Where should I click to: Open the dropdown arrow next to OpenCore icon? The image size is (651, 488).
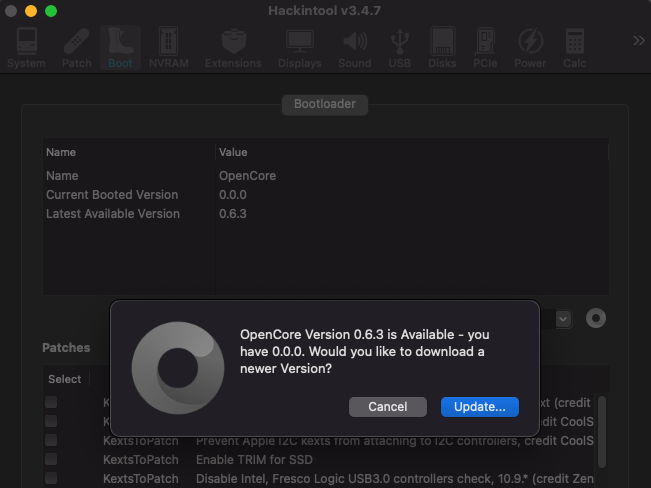click(x=563, y=319)
